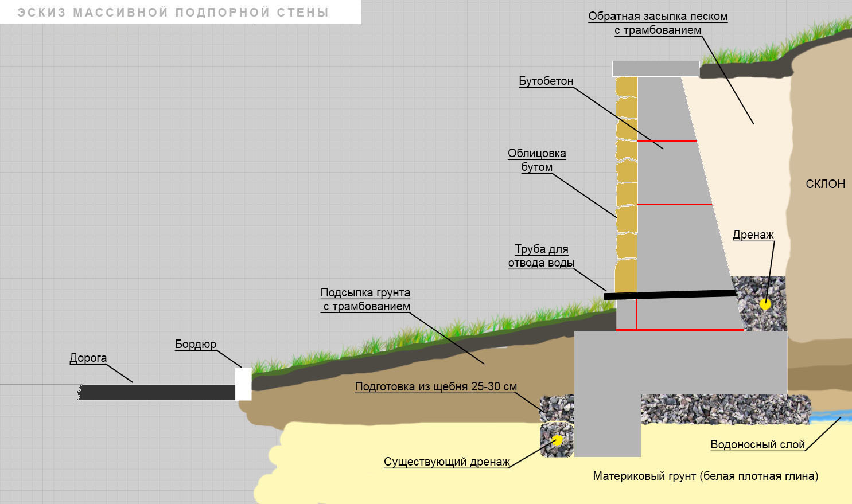The image size is (852, 504).
Task: Click the yellow stone facing of the wall
Action: (x=626, y=185)
